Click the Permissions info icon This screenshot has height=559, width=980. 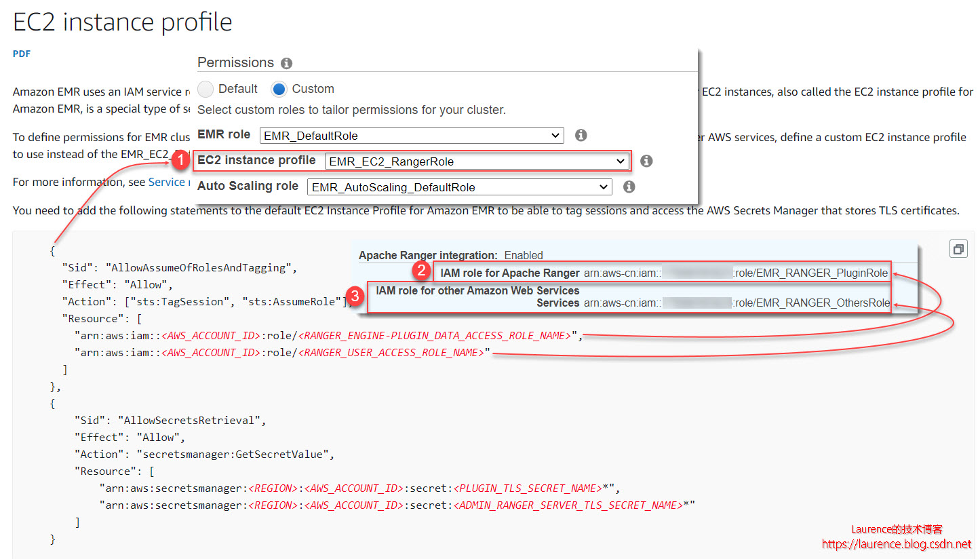pyautogui.click(x=286, y=63)
